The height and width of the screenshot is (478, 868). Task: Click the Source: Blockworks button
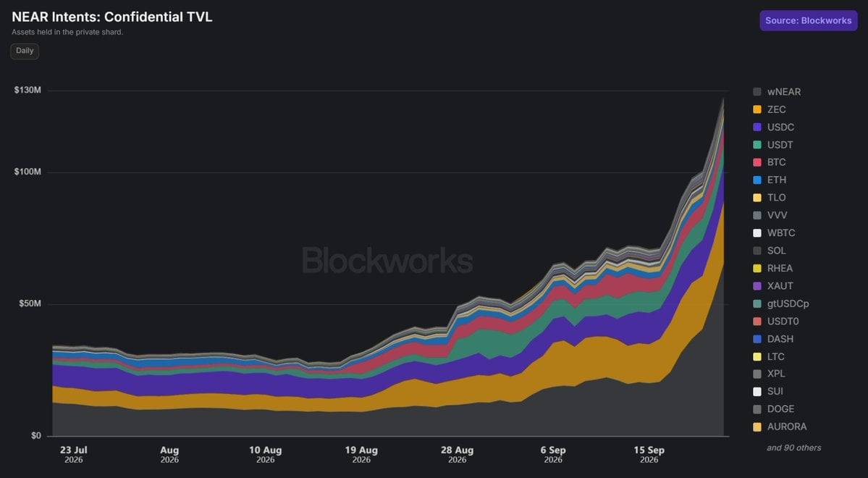coord(808,20)
